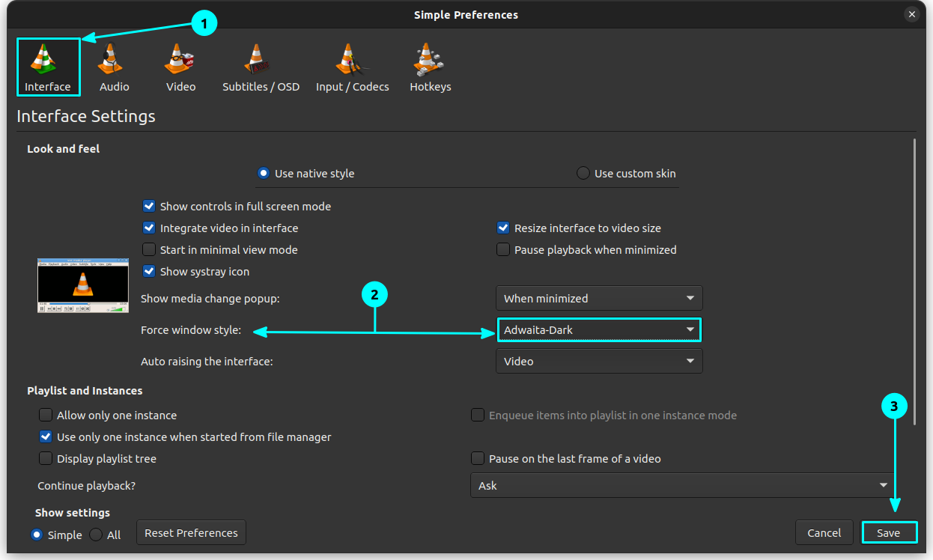The image size is (933, 560).
Task: Cancel out of preferences
Action: (x=824, y=532)
